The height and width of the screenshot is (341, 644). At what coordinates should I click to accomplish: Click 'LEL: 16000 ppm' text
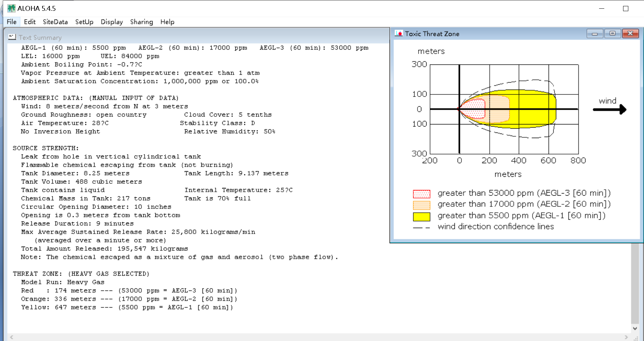coord(51,56)
